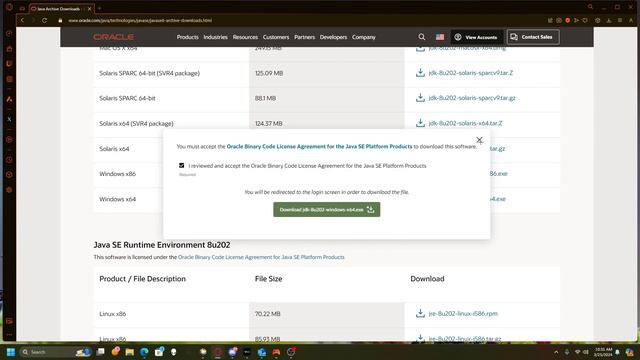
Task: Click the US flag country selector icon
Action: click(x=440, y=37)
